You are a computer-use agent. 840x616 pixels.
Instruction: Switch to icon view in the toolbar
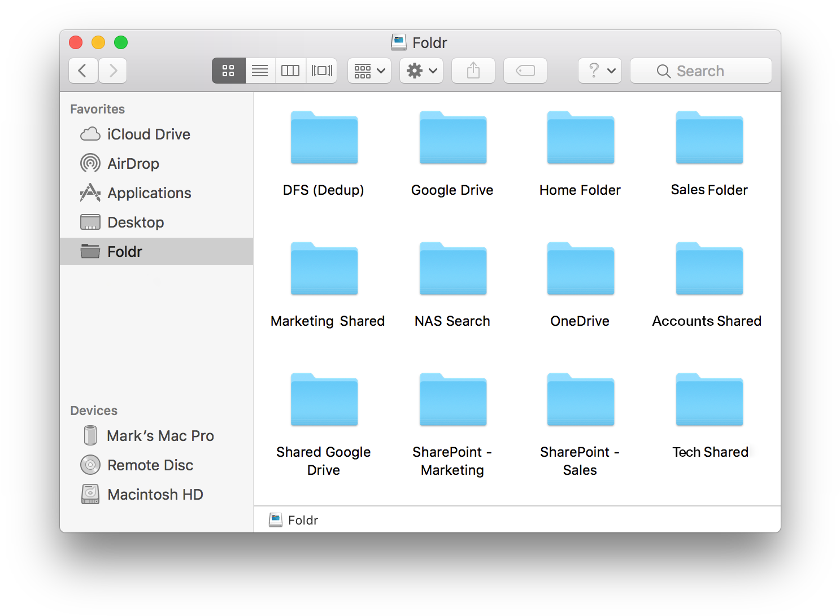tap(228, 70)
